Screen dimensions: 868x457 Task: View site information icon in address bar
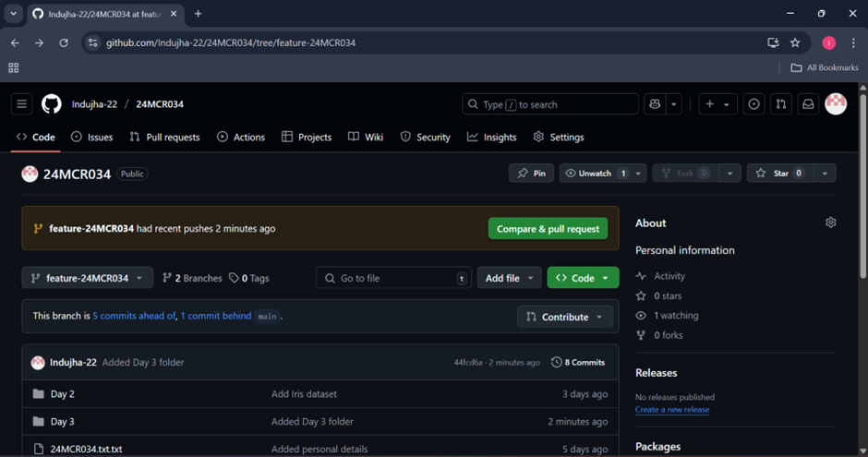point(93,42)
